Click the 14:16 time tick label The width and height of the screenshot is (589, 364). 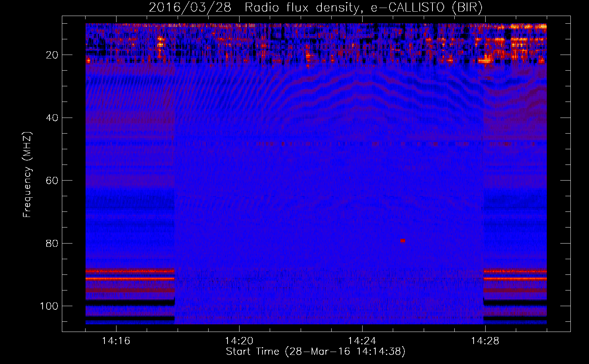(x=116, y=341)
